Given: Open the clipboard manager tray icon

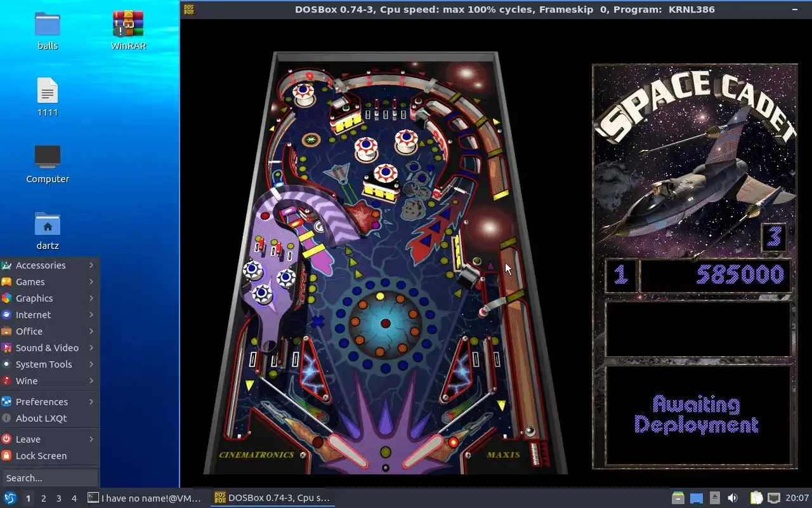Looking at the screenshot, I should 756,498.
